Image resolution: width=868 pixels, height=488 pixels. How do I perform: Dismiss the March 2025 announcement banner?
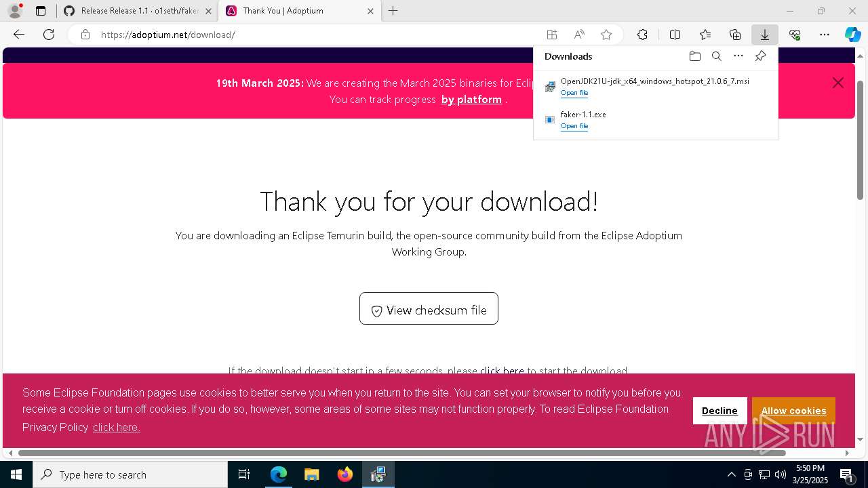click(x=838, y=83)
